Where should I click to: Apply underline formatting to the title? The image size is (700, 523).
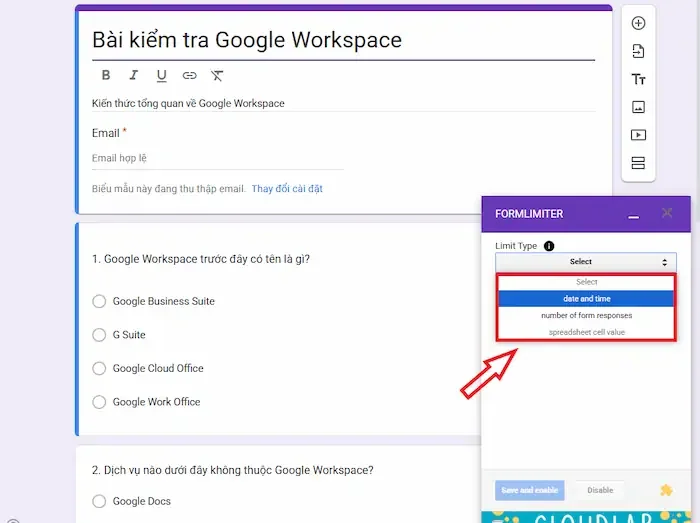(x=162, y=76)
